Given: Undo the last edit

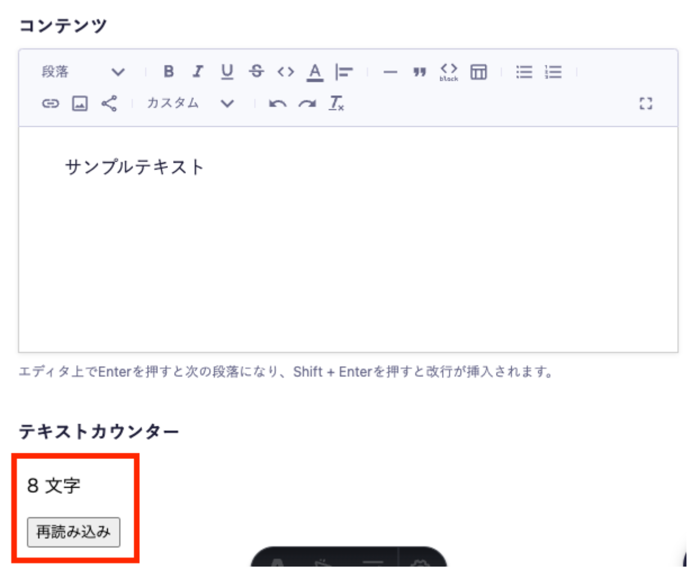Looking at the screenshot, I should tap(277, 104).
